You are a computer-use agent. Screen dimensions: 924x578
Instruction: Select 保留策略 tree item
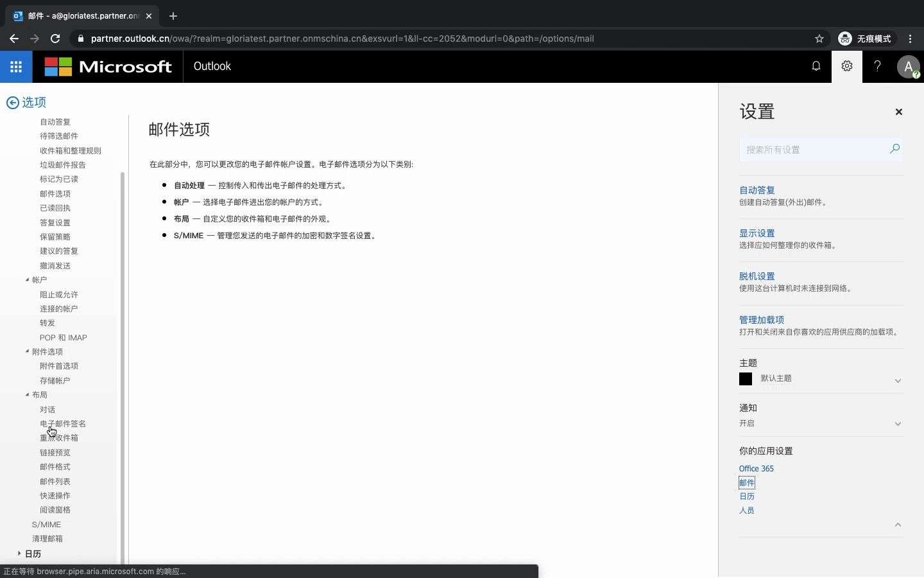click(55, 237)
